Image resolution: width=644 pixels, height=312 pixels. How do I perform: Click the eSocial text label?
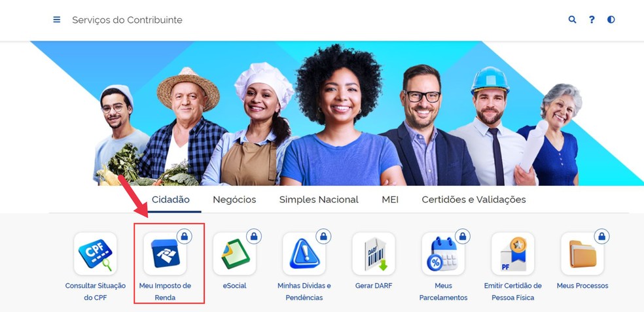(x=234, y=286)
